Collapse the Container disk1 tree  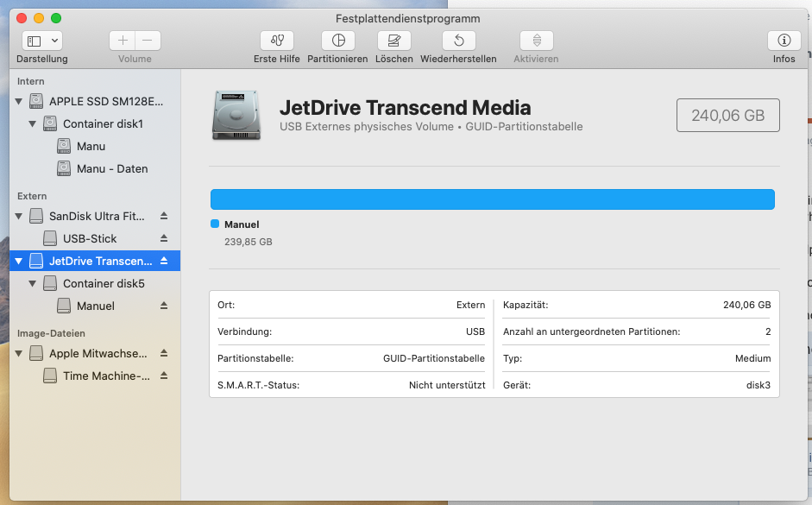tap(33, 123)
